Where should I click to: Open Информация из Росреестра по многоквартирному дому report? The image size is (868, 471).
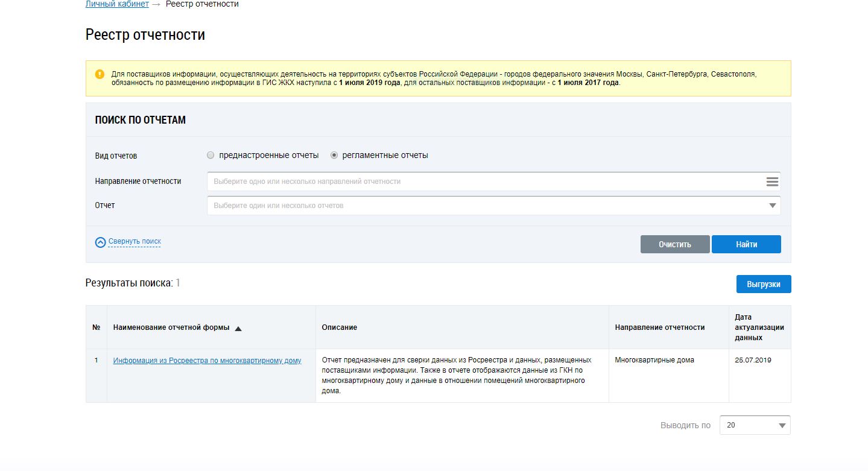pos(207,361)
